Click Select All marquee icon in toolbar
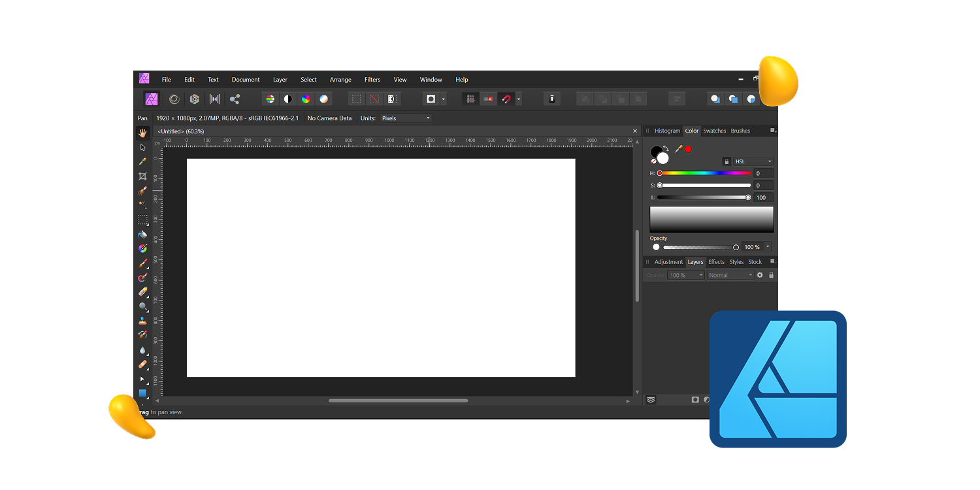980x490 pixels. 357,99
